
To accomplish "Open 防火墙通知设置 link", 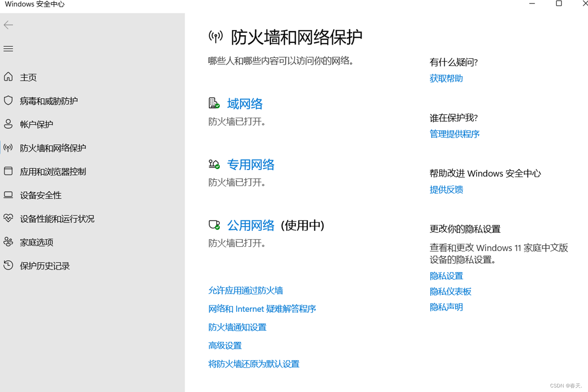I will pyautogui.click(x=238, y=327).
